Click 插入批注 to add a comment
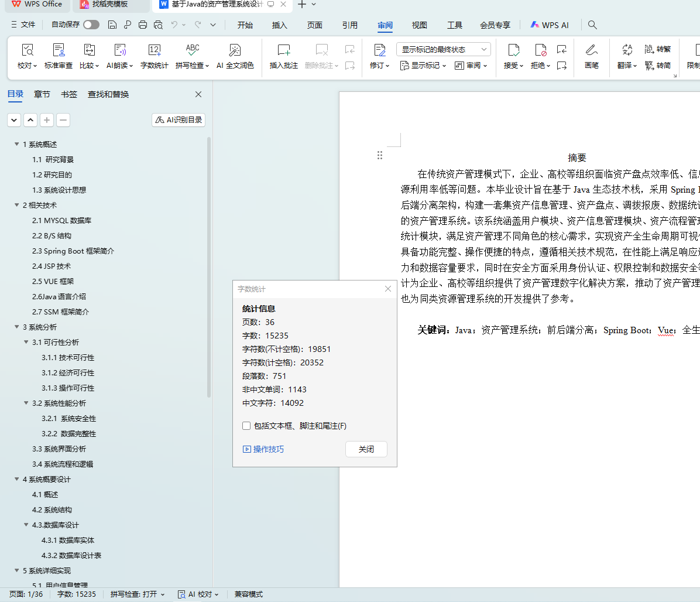Viewport: 700px width, 602px height. (x=283, y=56)
